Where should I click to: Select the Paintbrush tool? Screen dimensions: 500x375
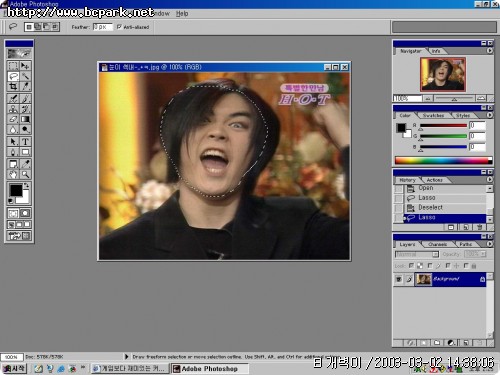(25, 98)
